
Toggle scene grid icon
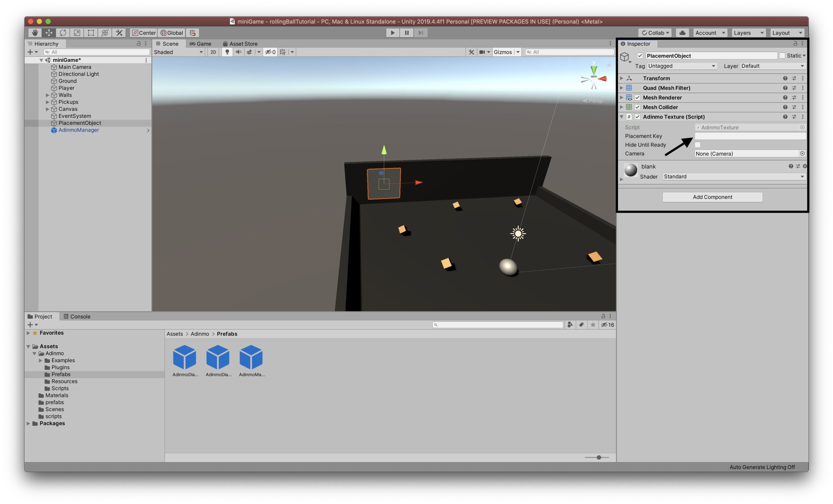coord(283,52)
